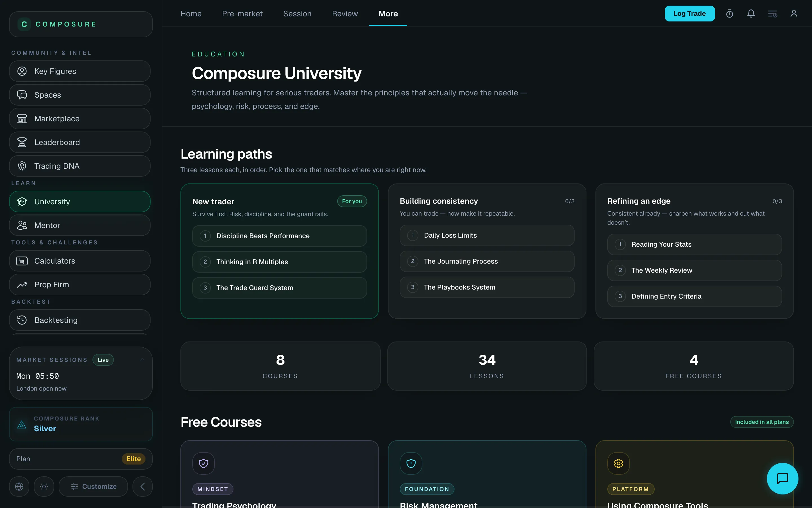The height and width of the screenshot is (508, 812).
Task: Open lesson The Trade Guard System
Action: pyautogui.click(x=279, y=288)
